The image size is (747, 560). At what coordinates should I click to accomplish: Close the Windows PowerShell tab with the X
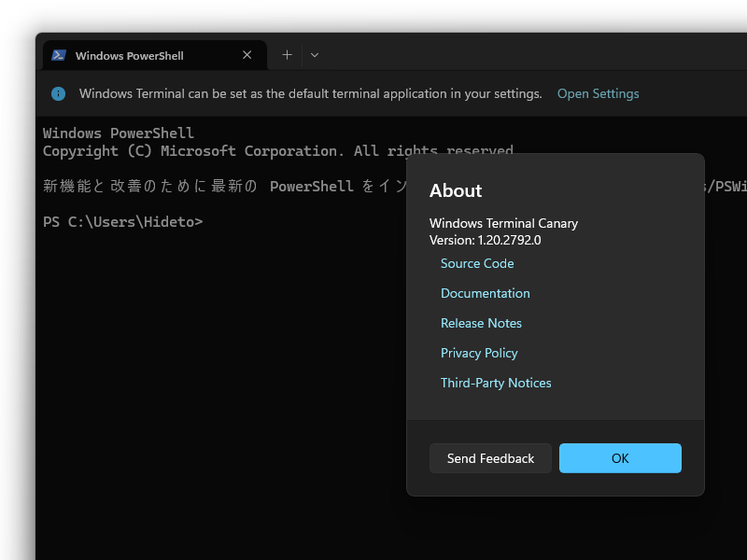(247, 55)
